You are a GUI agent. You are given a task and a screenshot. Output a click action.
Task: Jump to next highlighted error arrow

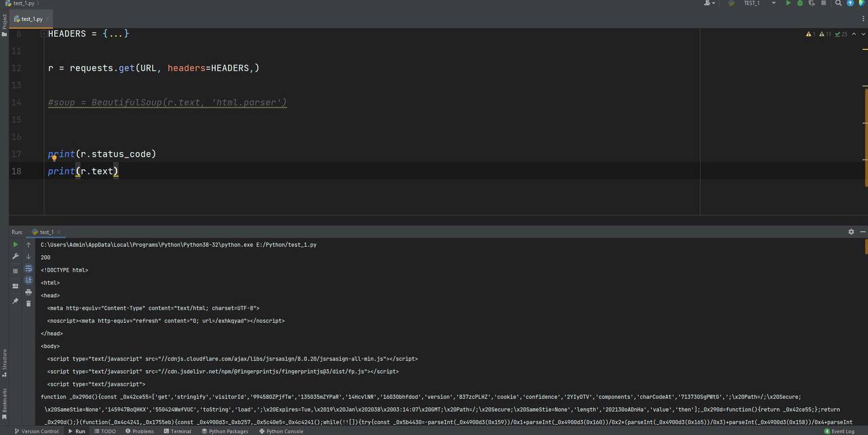[x=862, y=34]
